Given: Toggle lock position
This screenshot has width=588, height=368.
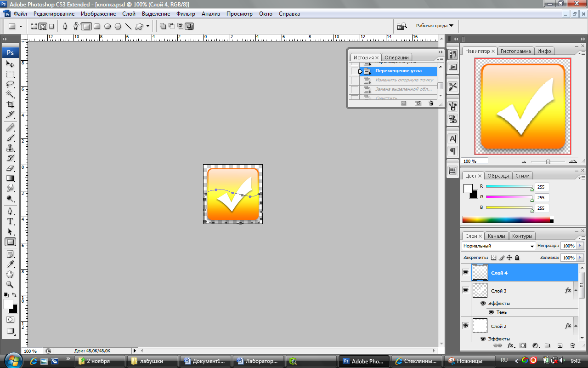Looking at the screenshot, I should (x=509, y=258).
